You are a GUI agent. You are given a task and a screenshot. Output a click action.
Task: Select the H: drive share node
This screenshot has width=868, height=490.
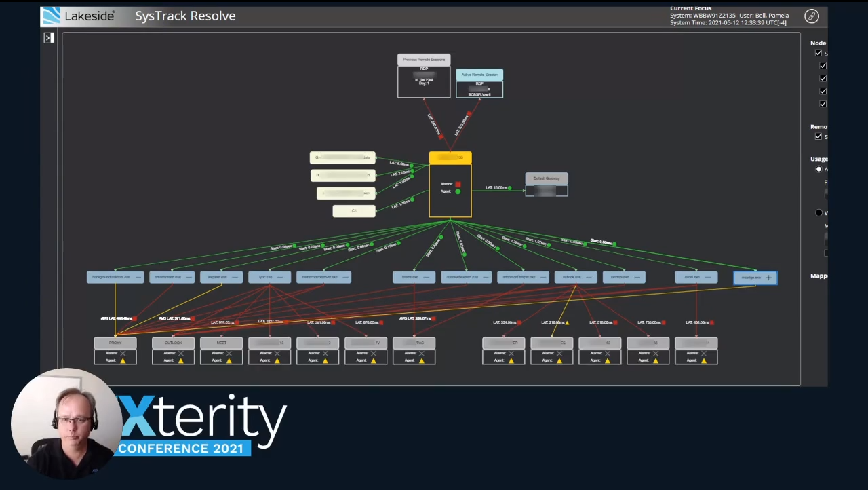tap(342, 175)
